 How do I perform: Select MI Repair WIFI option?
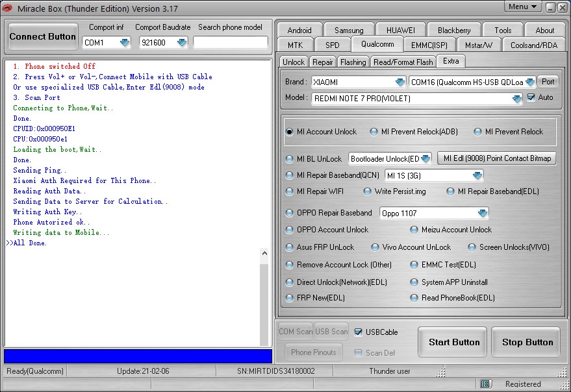pos(290,191)
